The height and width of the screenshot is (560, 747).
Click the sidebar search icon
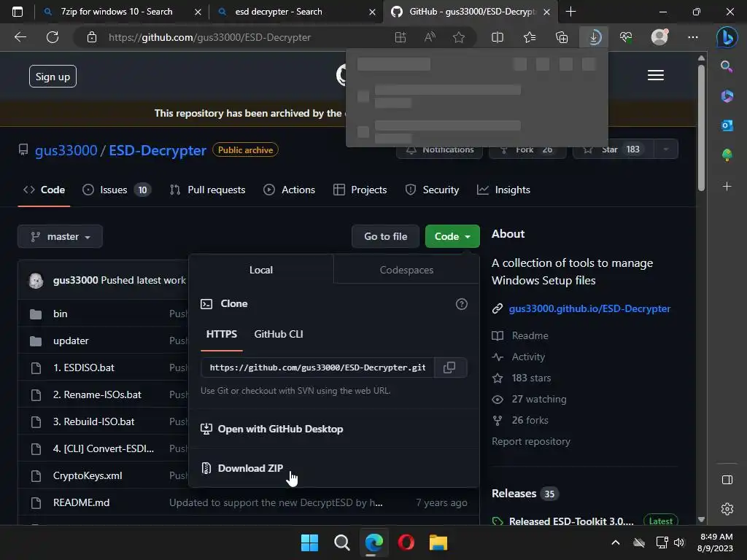coord(727,66)
